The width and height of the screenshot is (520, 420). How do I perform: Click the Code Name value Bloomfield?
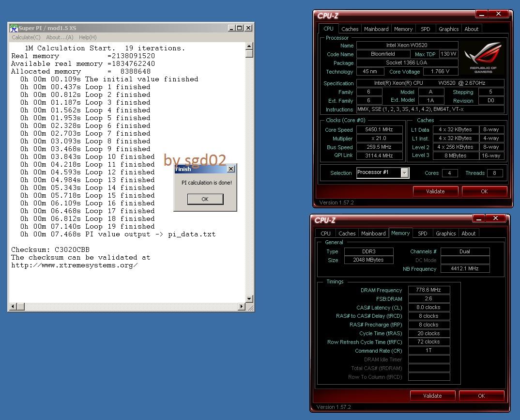coord(383,54)
